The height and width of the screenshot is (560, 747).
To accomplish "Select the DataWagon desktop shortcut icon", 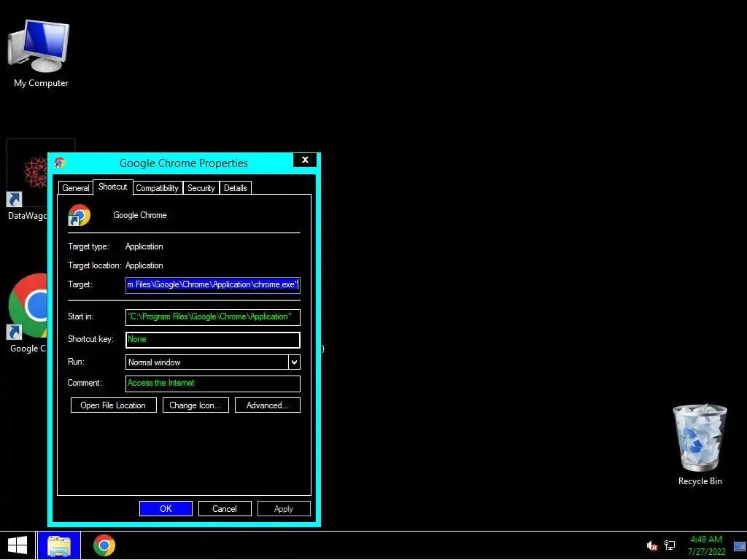I will 27,180.
